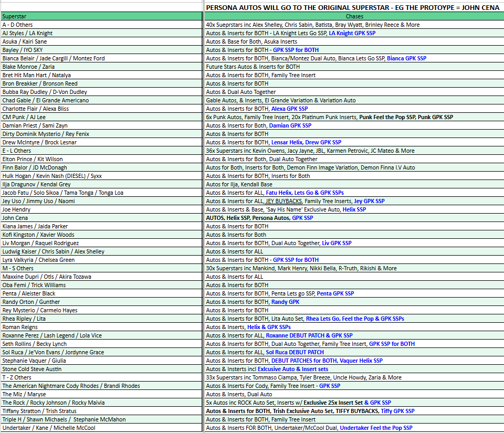Screen dimensions: 504x433
Task: Click the John Cena superstar cell
Action: [101, 218]
